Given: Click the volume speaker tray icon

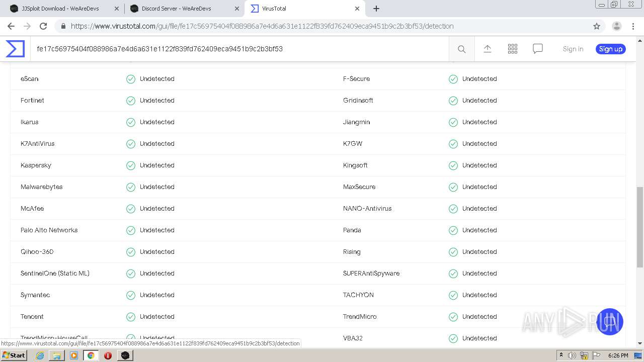Looking at the screenshot, I should [x=572, y=355].
